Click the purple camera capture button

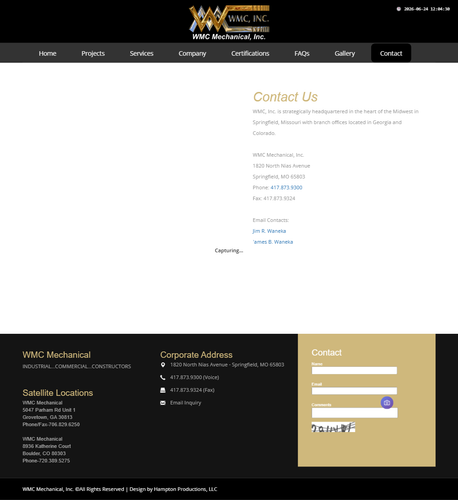(x=387, y=403)
